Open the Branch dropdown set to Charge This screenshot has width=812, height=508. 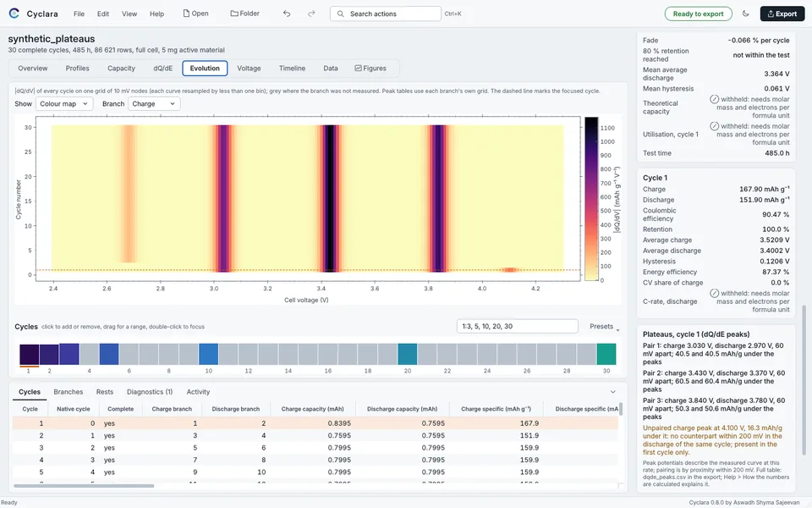coord(154,103)
